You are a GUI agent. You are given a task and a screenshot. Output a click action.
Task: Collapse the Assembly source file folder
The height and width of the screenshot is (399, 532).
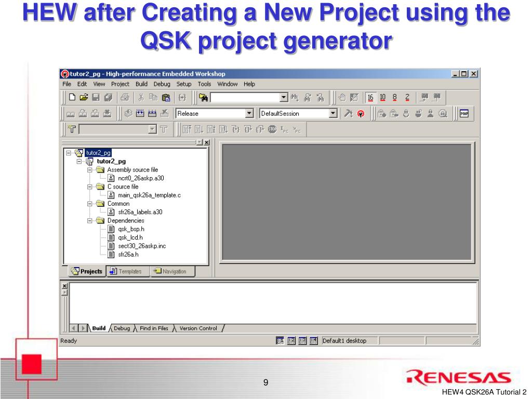89,170
